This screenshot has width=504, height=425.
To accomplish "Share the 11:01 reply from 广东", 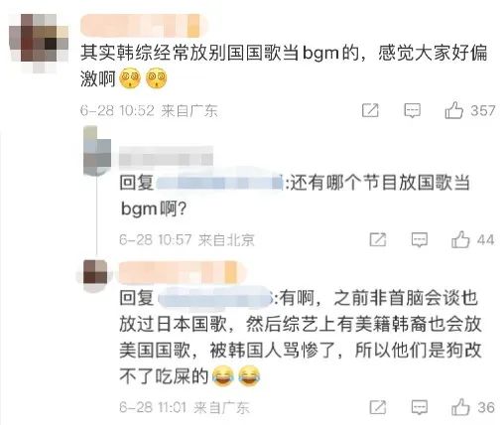I will pos(378,407).
